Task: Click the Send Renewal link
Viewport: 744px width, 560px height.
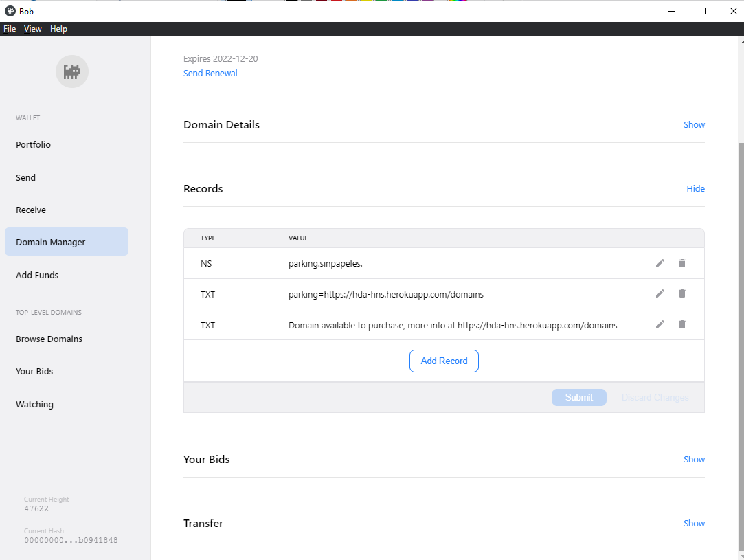Action: point(210,74)
